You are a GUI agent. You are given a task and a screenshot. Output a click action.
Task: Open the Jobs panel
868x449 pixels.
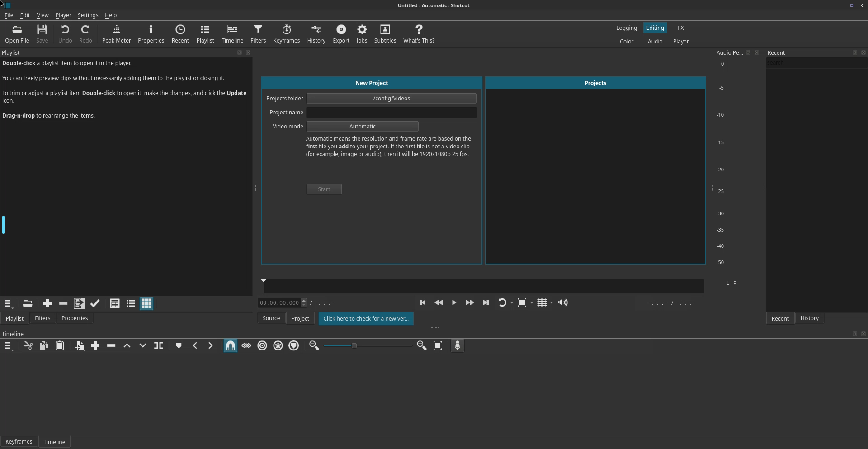tap(362, 34)
